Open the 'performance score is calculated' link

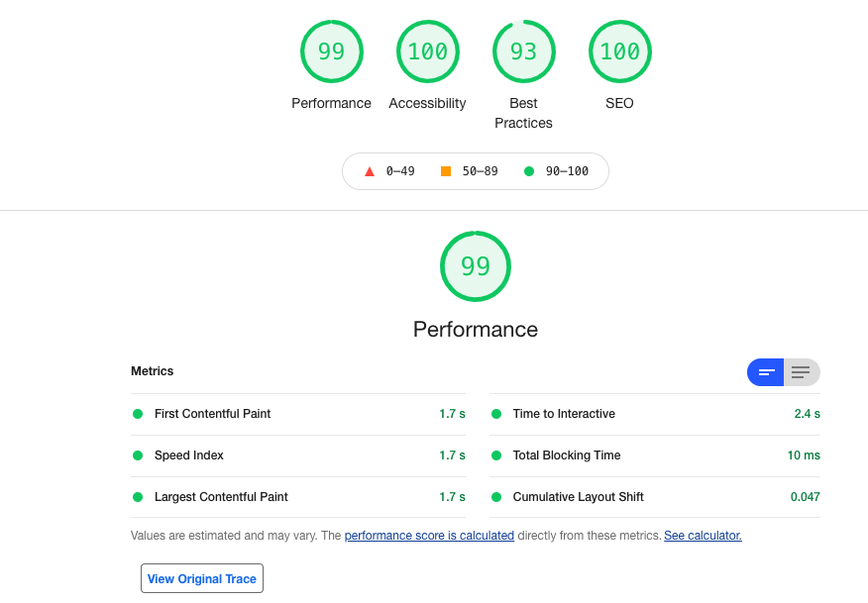coord(429,536)
